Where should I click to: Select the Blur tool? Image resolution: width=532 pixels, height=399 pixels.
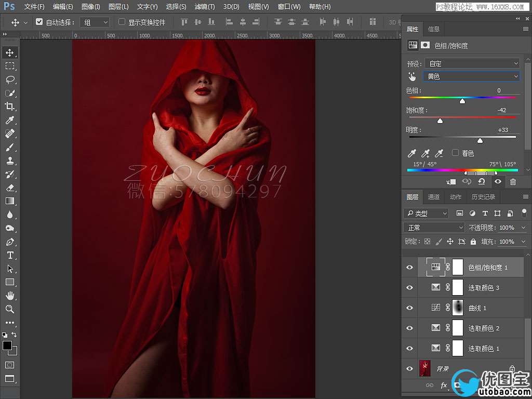coord(10,215)
